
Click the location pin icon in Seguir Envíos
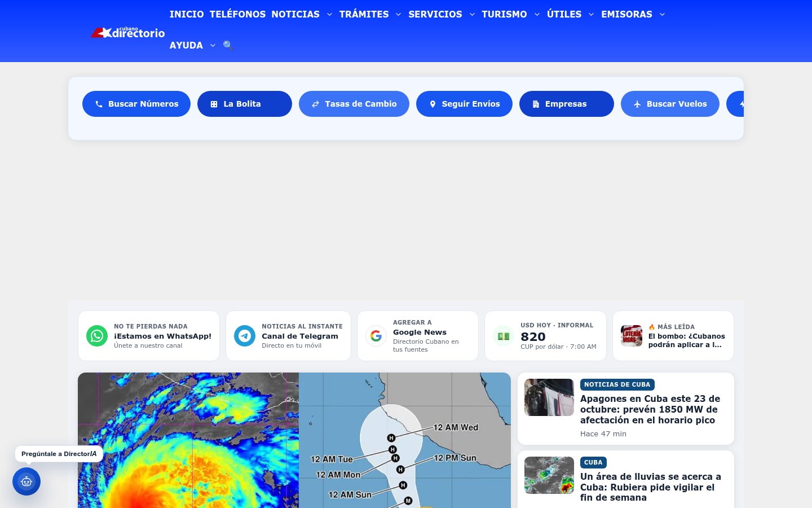(433, 104)
